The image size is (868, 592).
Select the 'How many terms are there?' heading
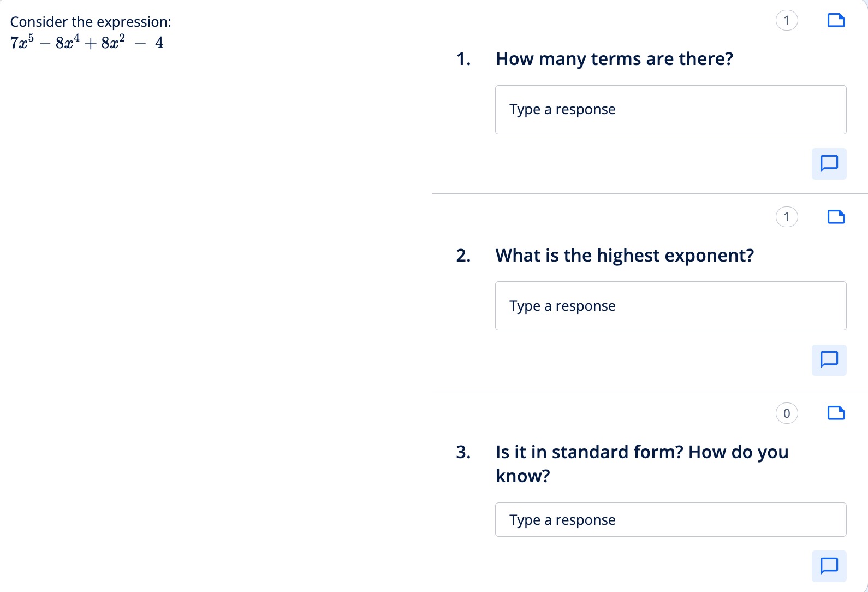[614, 59]
